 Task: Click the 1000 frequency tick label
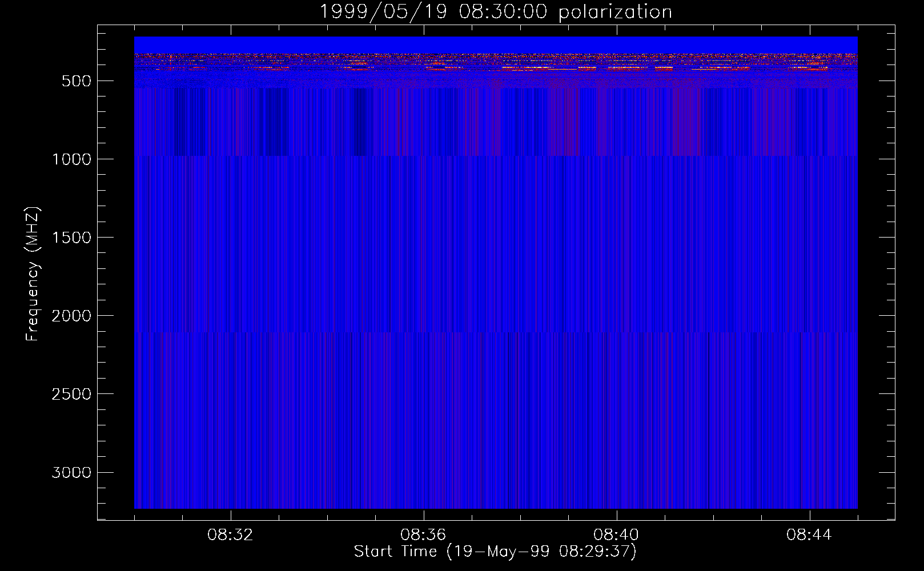pos(71,159)
